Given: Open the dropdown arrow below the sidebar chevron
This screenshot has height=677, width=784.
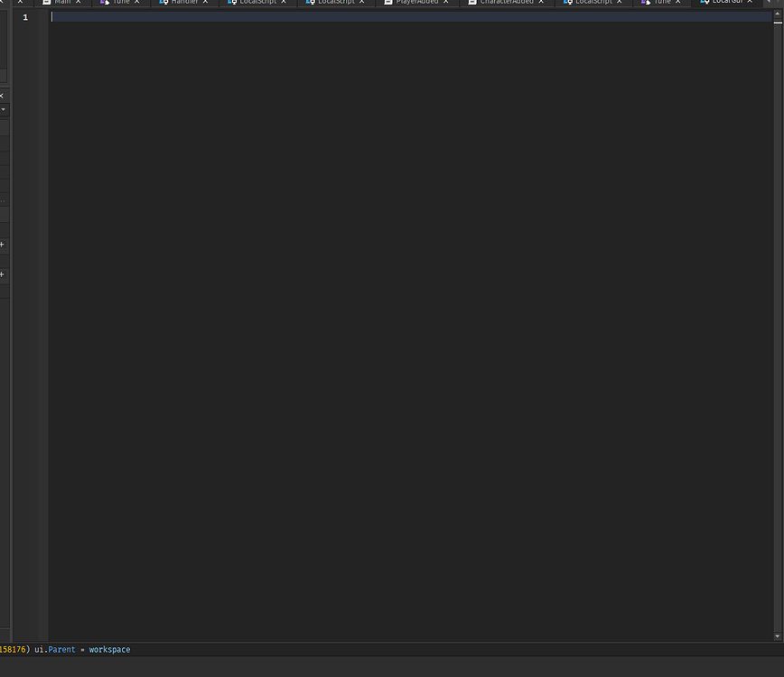Looking at the screenshot, I should pos(4,110).
